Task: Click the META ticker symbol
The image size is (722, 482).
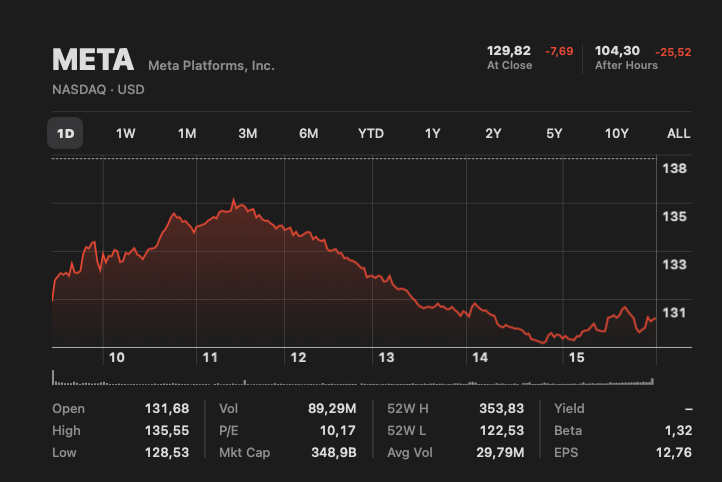Action: coord(93,60)
